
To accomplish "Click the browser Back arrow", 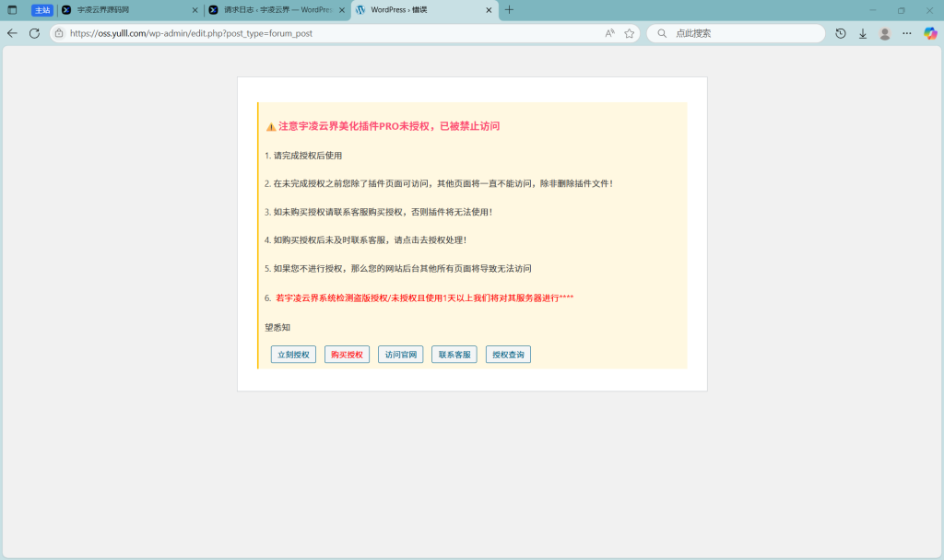I will coord(11,32).
